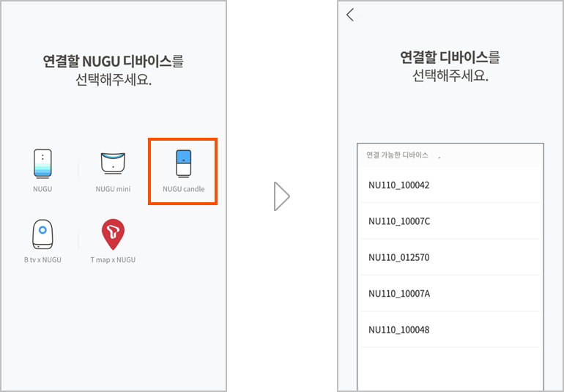Pick the NUGU candle device icon
The height and width of the screenshot is (392, 564).
(183, 164)
